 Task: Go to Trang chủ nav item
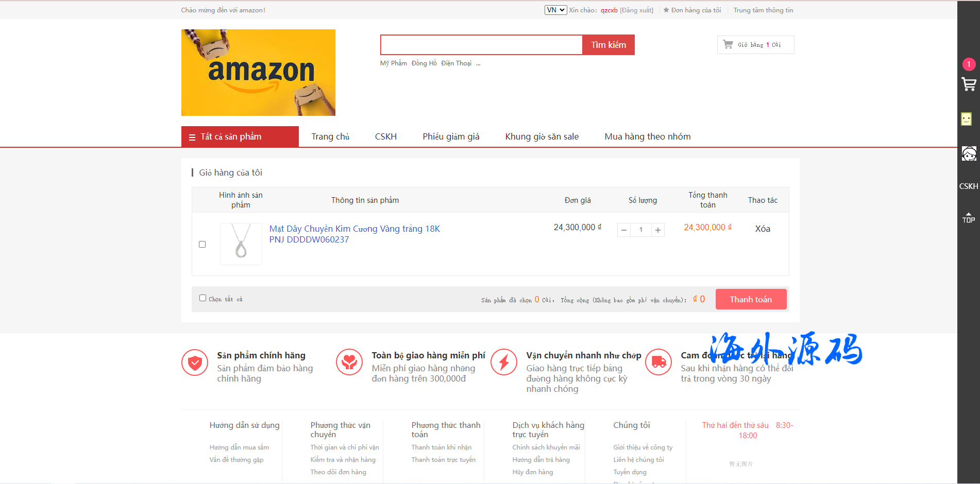coord(330,136)
